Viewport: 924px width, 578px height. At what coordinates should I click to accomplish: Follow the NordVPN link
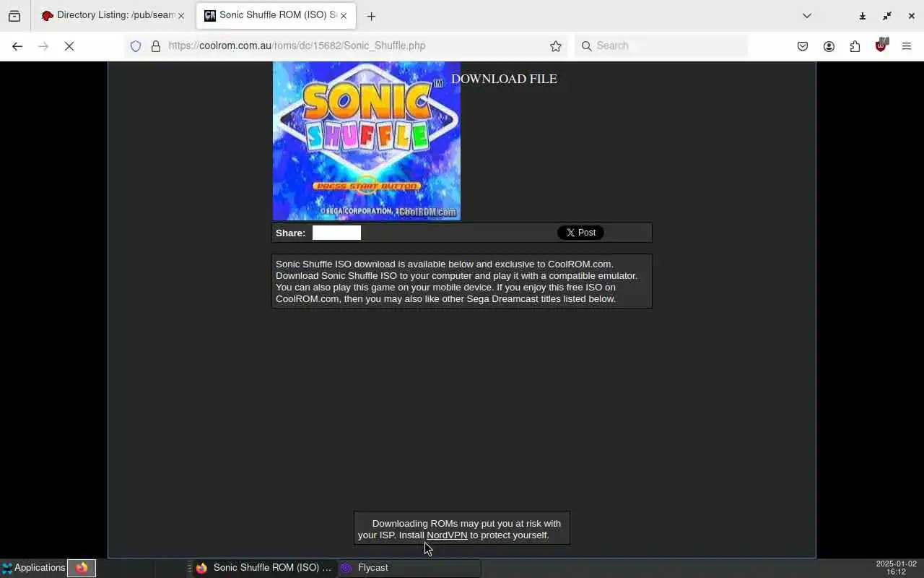[447, 535]
